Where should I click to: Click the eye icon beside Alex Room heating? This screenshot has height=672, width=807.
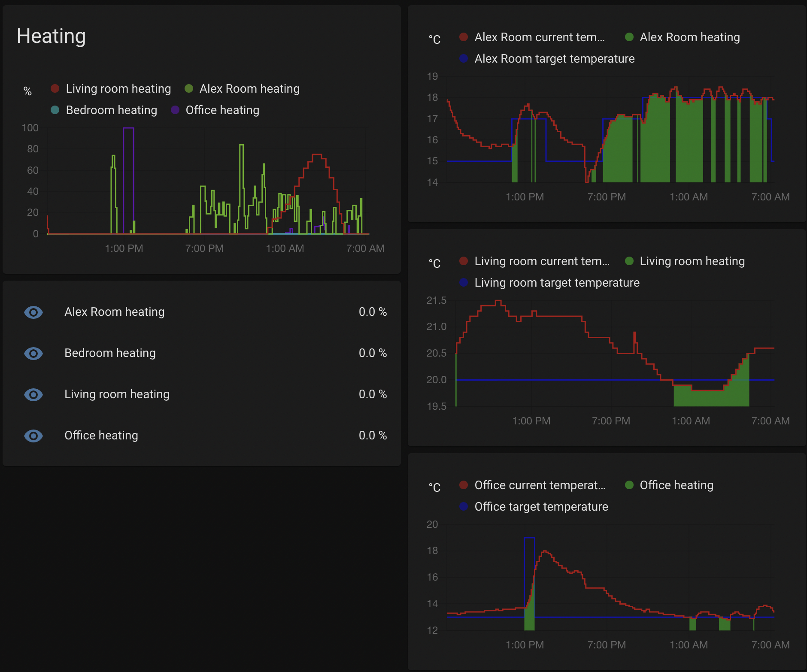click(33, 312)
